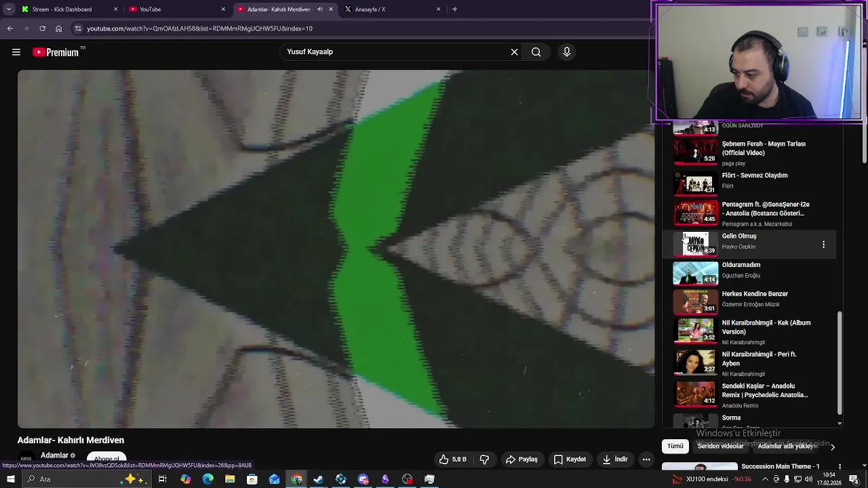The width and height of the screenshot is (868, 488).
Task: Open browser home page button
Action: click(58, 28)
